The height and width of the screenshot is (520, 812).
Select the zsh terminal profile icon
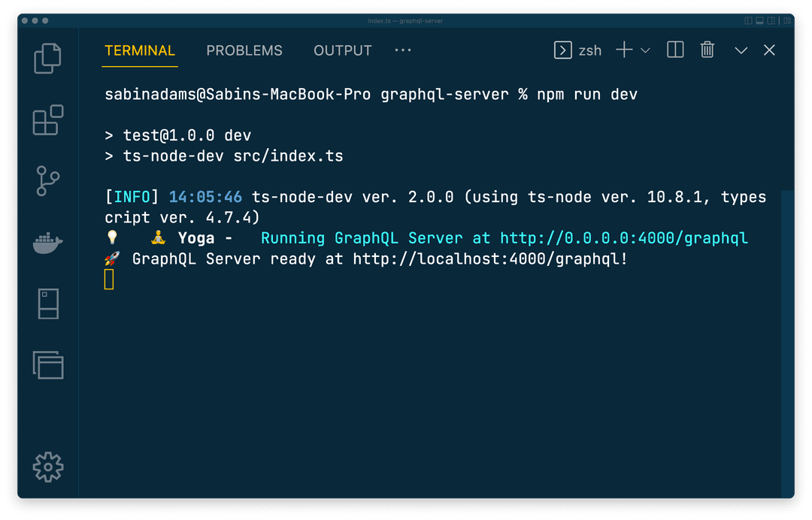coord(563,50)
